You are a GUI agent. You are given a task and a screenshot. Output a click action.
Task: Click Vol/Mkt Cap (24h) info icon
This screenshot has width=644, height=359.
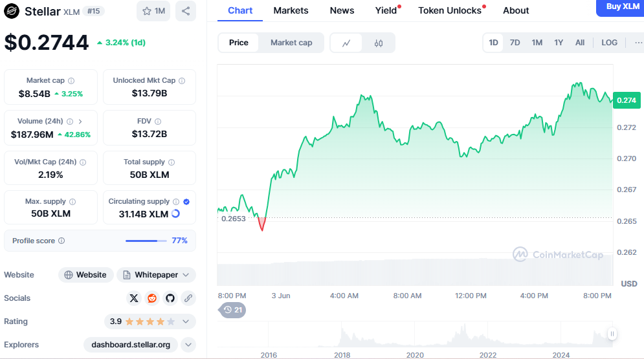tap(83, 162)
